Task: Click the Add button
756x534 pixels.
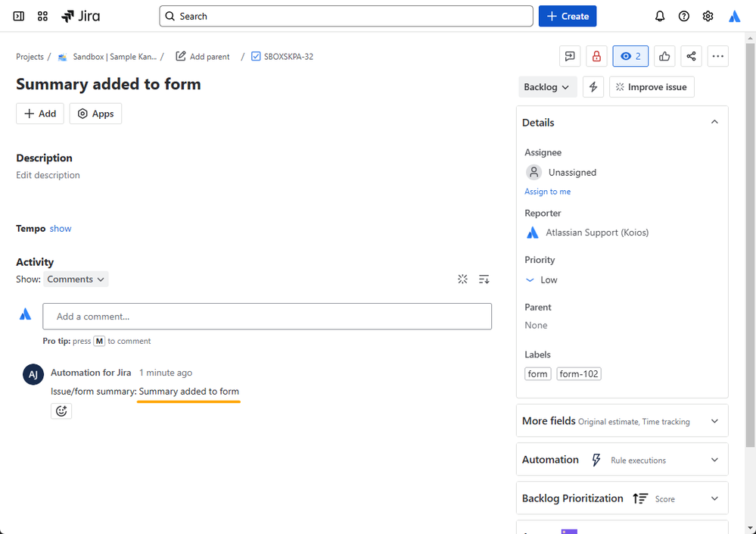Action: click(40, 114)
